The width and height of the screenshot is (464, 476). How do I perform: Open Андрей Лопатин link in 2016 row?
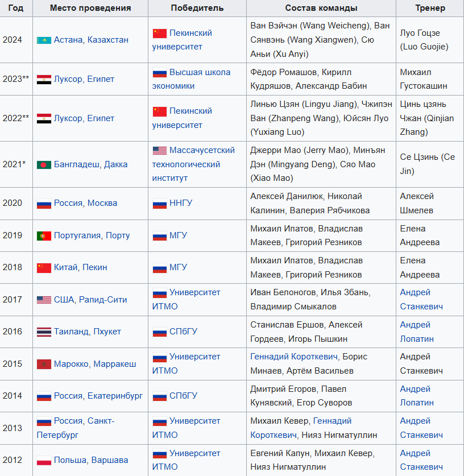click(x=417, y=332)
